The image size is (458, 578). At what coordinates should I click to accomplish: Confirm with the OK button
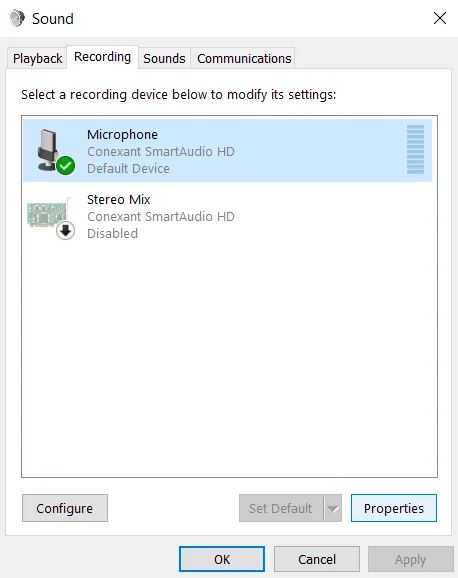click(x=222, y=559)
